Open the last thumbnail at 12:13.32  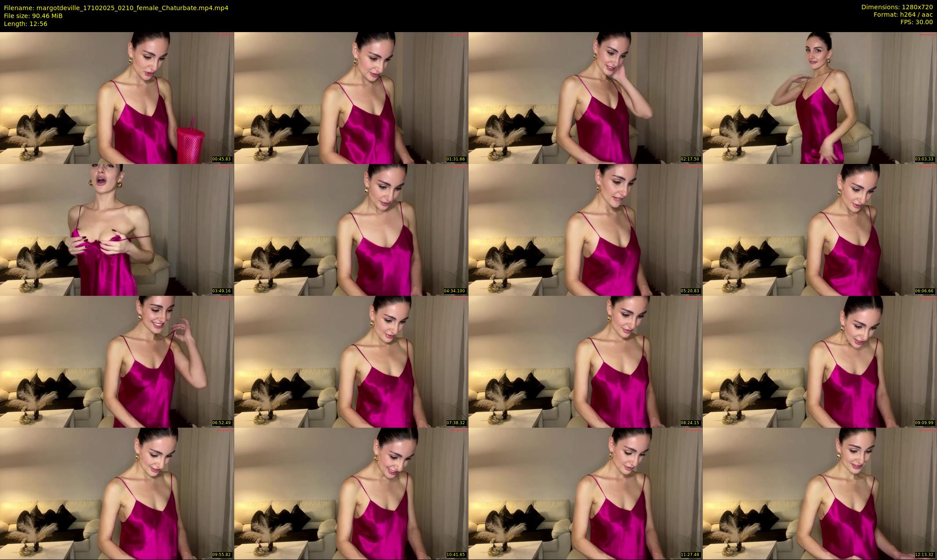tap(820, 493)
